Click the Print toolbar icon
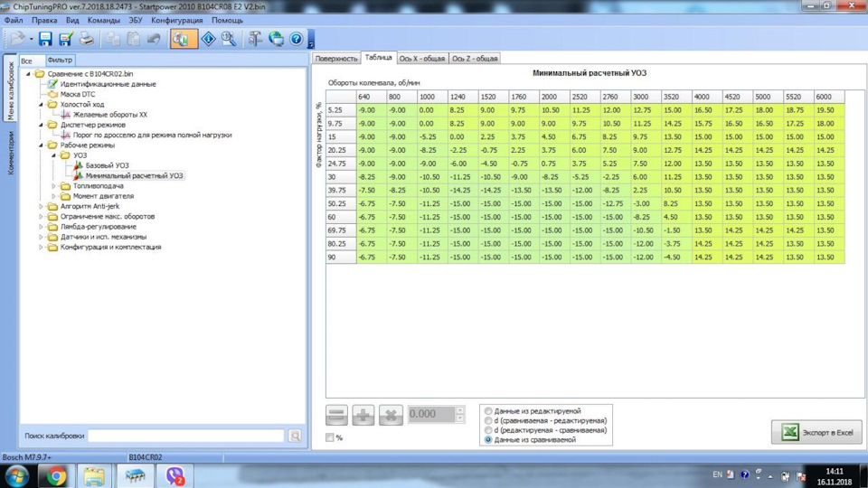This screenshot has height=488, width=868. [x=87, y=39]
